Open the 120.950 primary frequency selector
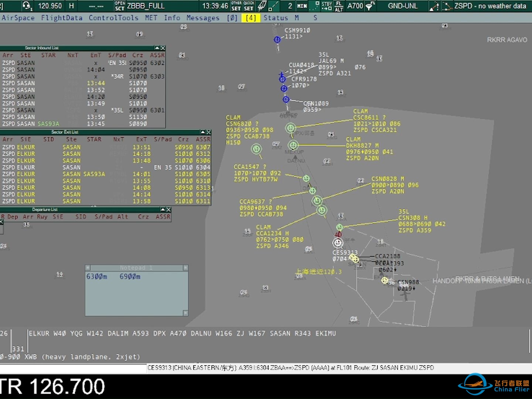532x399 pixels. (50, 6)
